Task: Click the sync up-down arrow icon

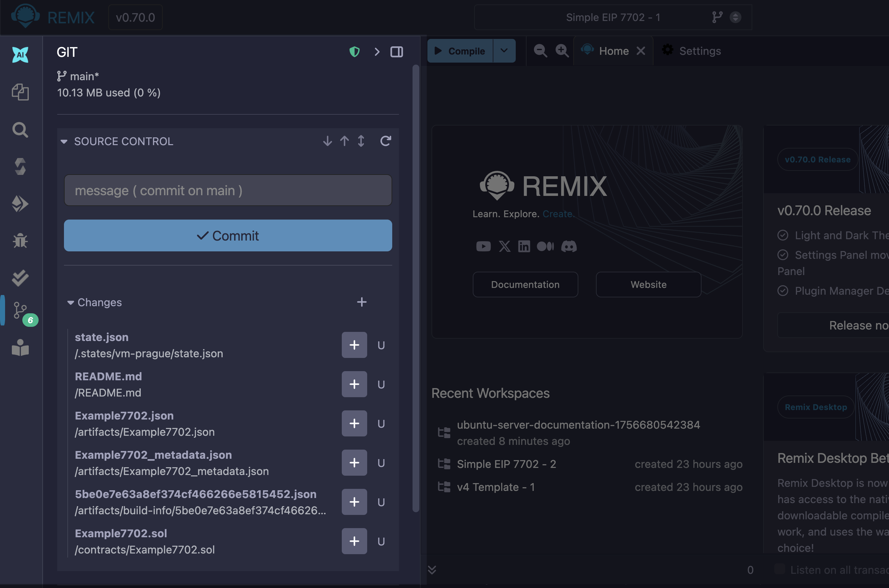Action: click(361, 141)
